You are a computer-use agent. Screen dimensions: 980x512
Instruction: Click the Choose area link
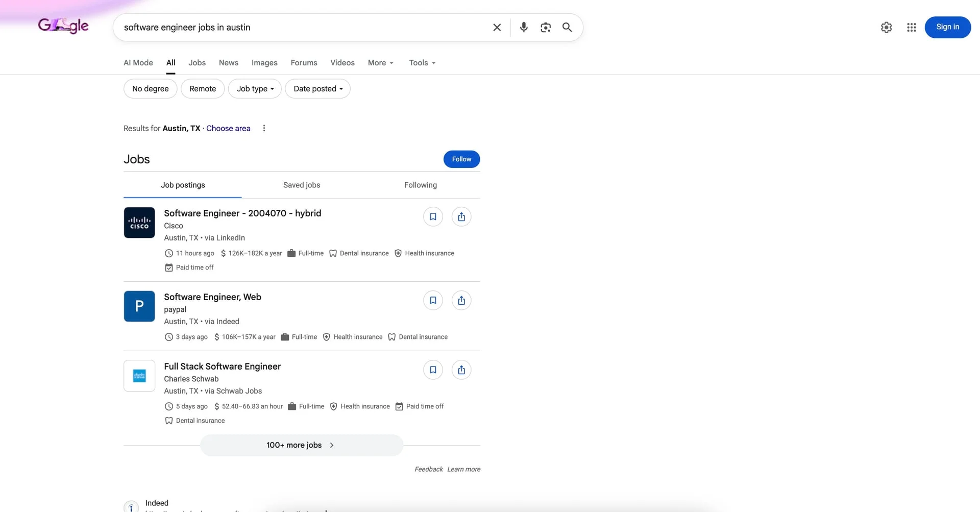228,128
